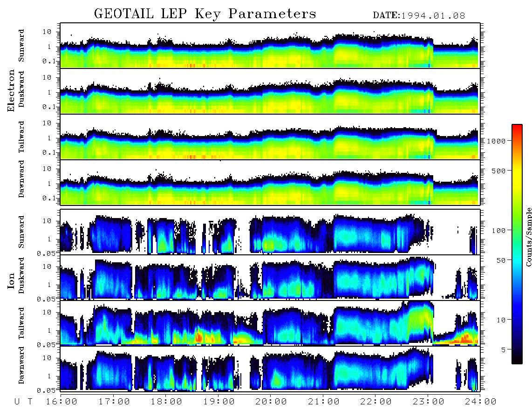The width and height of the screenshot is (532, 410).
Task: Click the Electron Dawnward panel label
Action: tap(21, 179)
